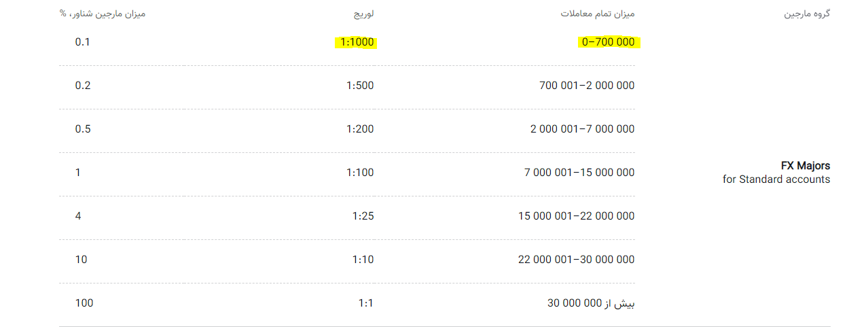Select the 1:200 leverage cell
The height and width of the screenshot is (327, 868).
[x=359, y=129]
